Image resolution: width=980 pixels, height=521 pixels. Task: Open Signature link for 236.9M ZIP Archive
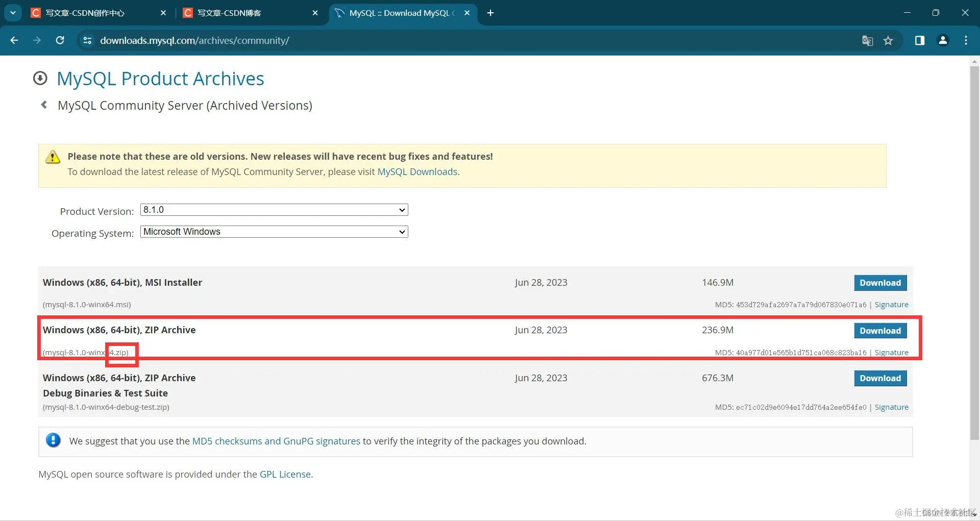pyautogui.click(x=891, y=353)
